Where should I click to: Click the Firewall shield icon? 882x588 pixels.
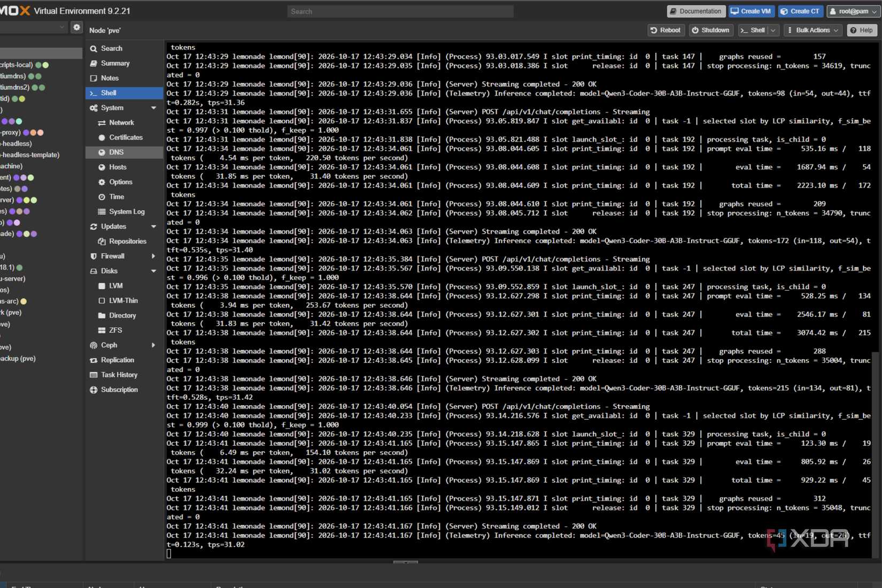[x=94, y=256]
